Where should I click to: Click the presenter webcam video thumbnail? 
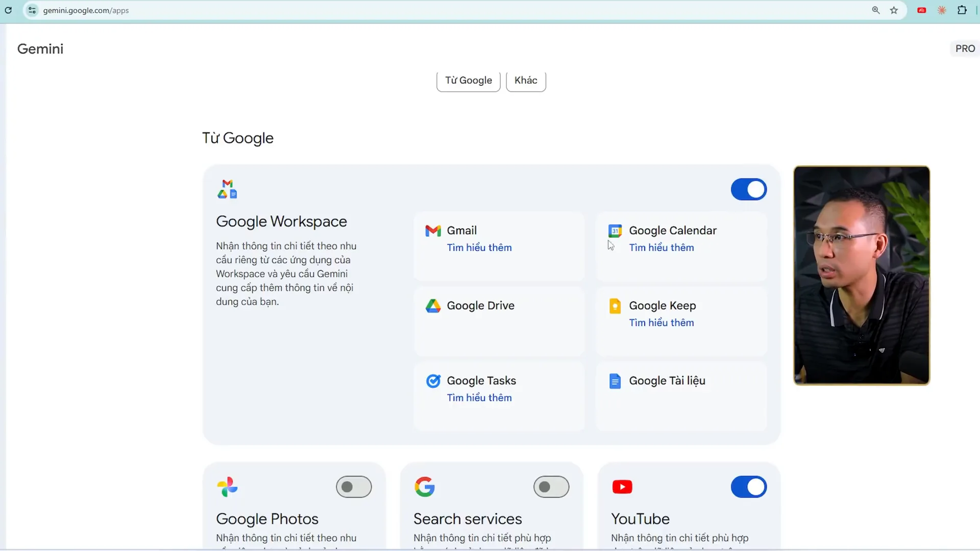(862, 275)
